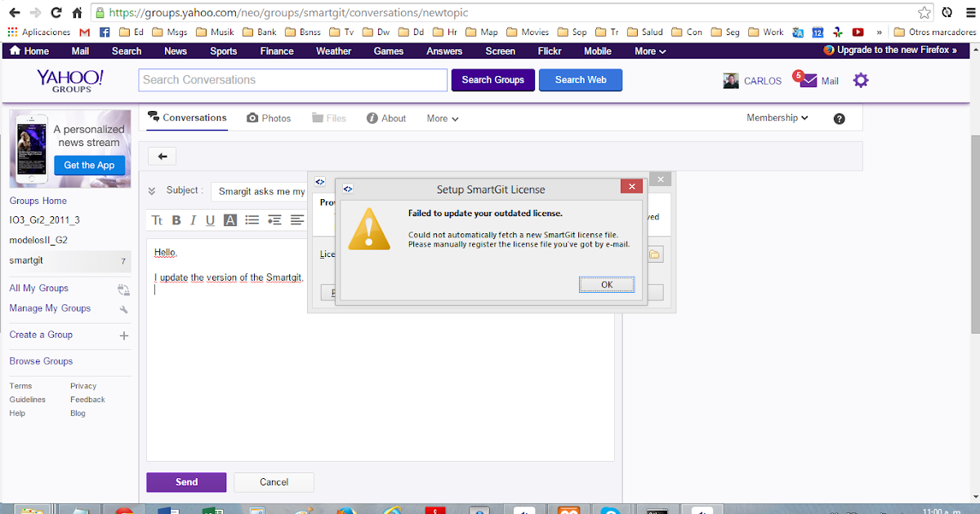
Task: Expand the double chevron beside Subject
Action: (x=152, y=191)
